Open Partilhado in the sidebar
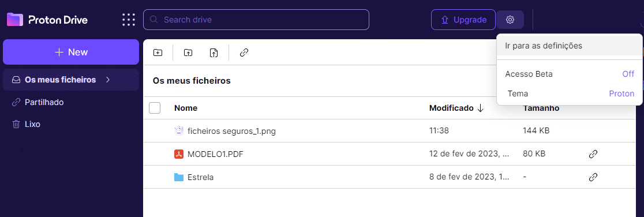644x217 pixels. 44,102
